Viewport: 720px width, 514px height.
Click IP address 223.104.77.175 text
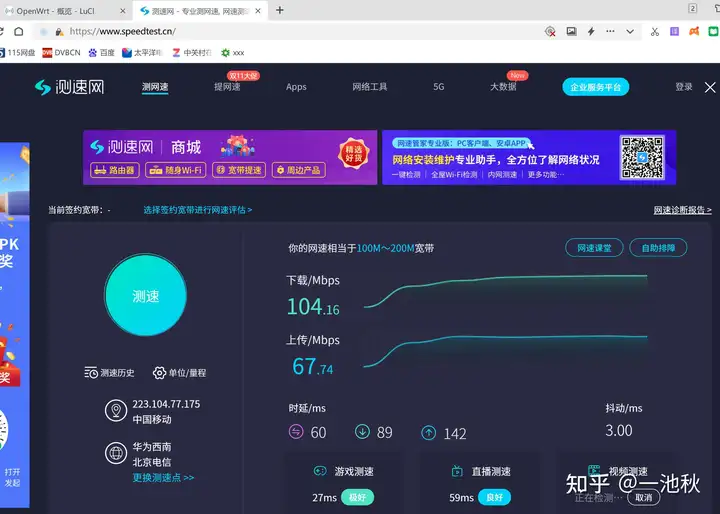tap(166, 404)
